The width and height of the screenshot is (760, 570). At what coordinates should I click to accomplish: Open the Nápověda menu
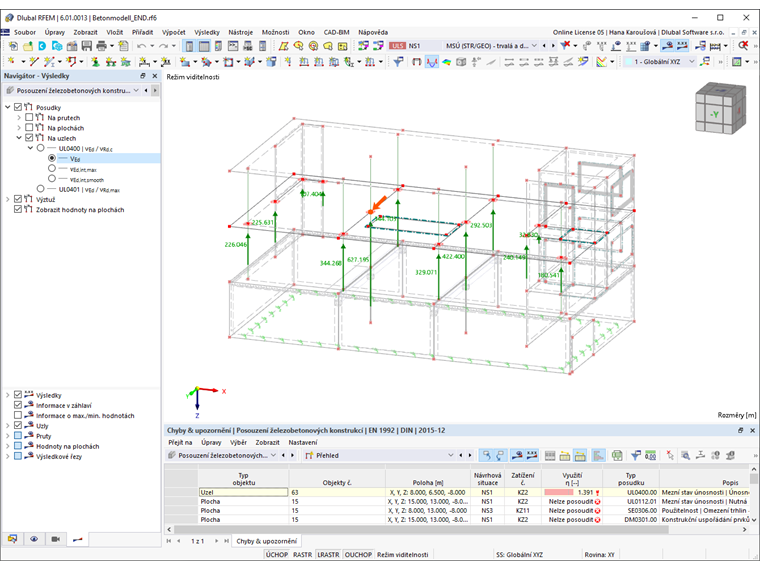(x=373, y=32)
